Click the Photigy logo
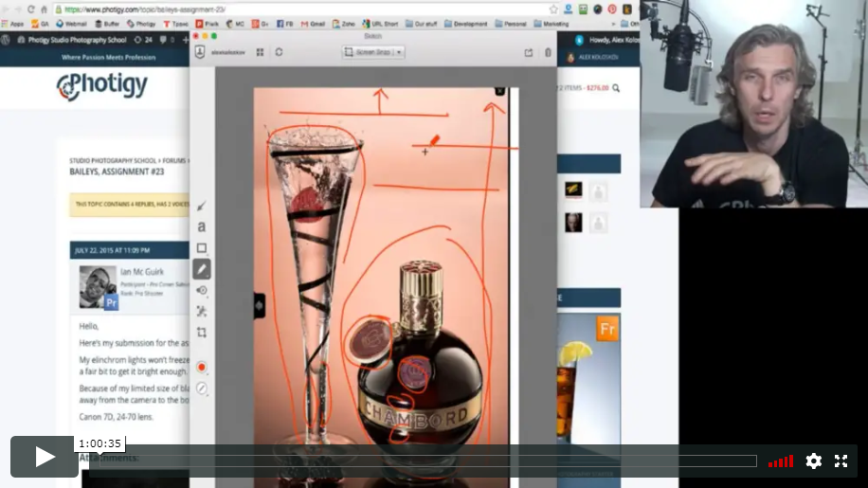The width and height of the screenshot is (868, 488). click(x=101, y=86)
